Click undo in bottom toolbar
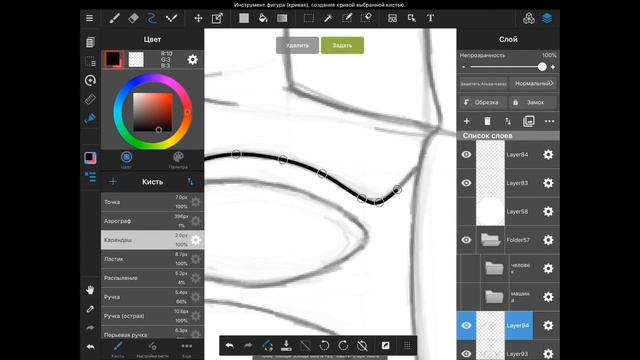 click(229, 346)
